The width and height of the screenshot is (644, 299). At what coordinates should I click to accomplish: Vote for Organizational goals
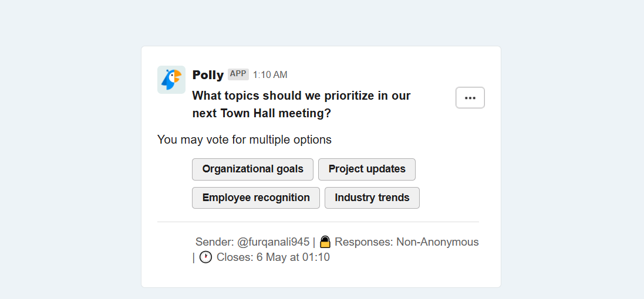pyautogui.click(x=252, y=169)
